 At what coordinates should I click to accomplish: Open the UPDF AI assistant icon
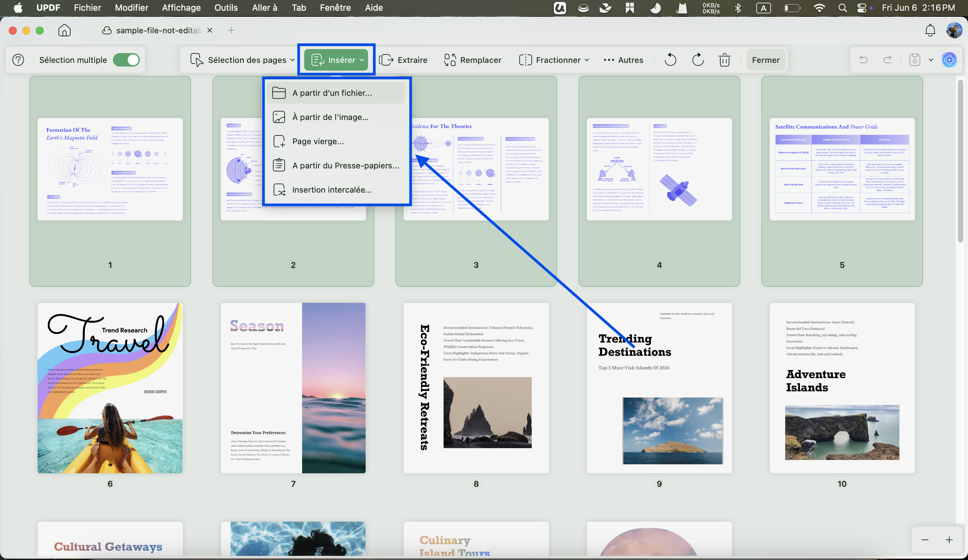click(x=949, y=60)
